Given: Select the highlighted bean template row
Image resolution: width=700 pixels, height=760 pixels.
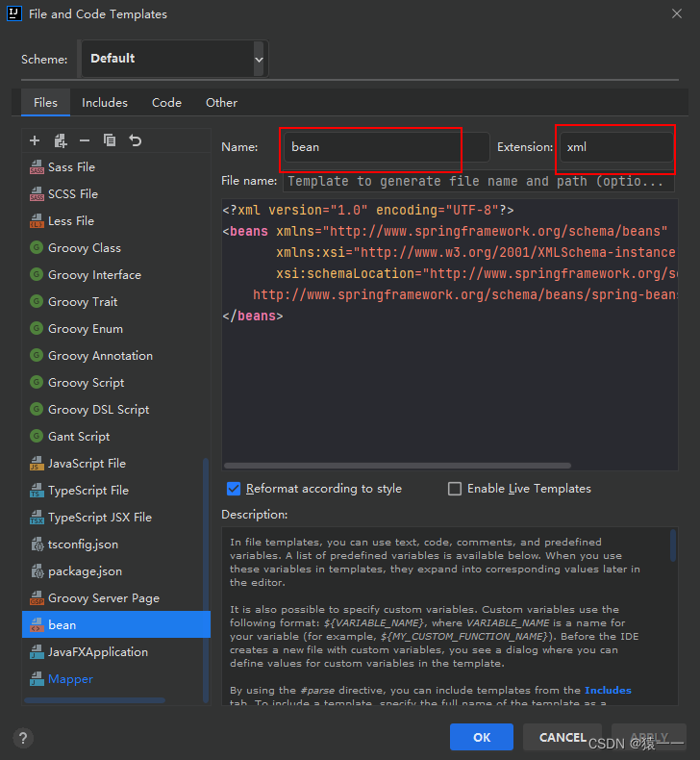Looking at the screenshot, I should (116, 624).
